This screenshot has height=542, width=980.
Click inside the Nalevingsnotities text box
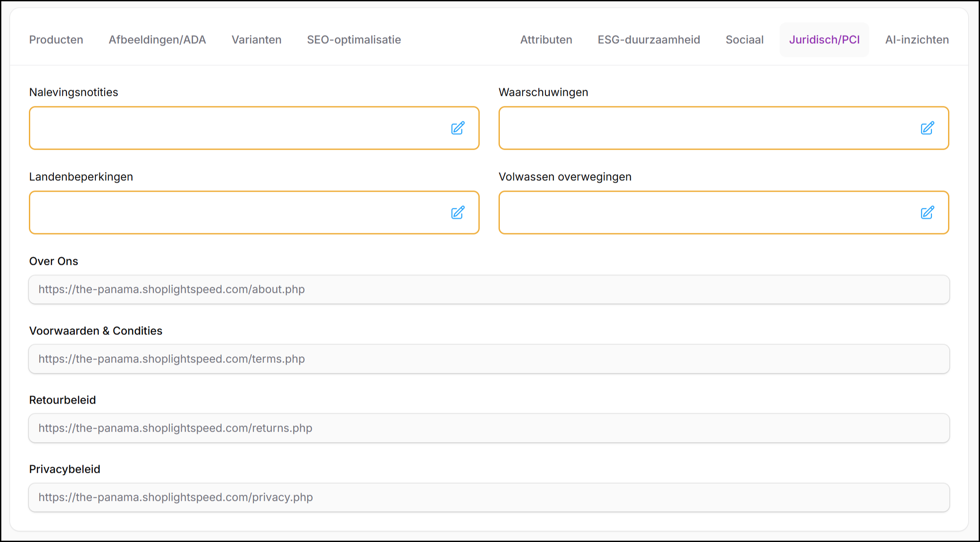[236, 128]
